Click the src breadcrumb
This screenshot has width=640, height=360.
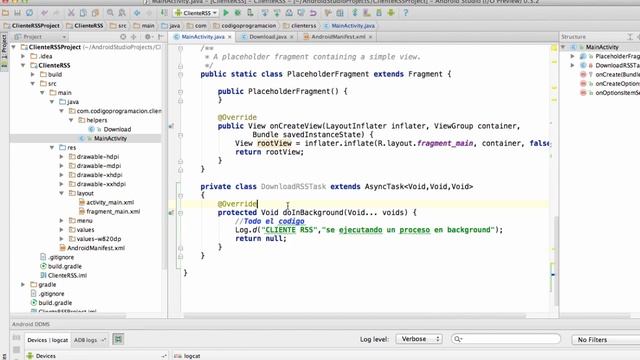pyautogui.click(x=118, y=26)
